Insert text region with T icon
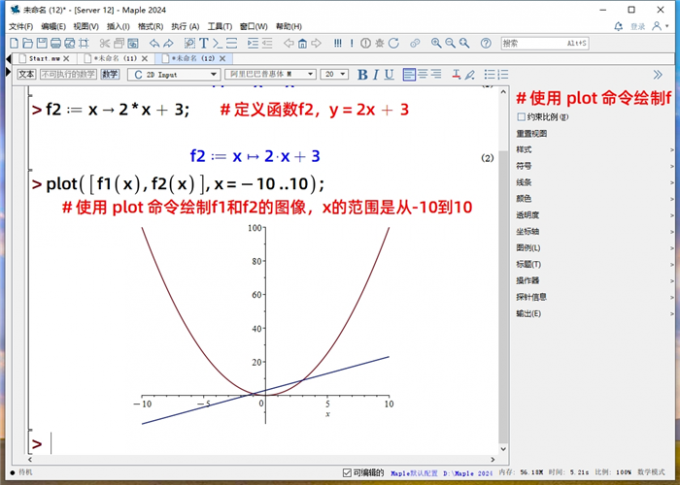 click(x=204, y=43)
